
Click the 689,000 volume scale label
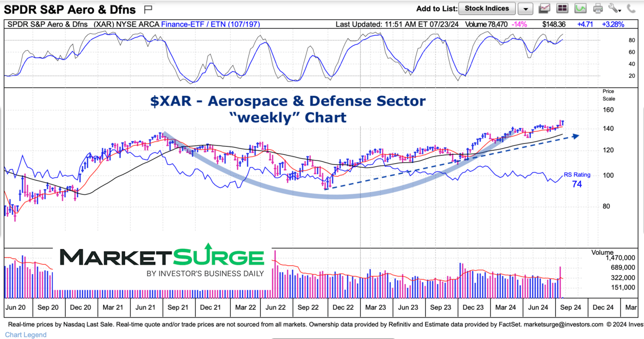[623, 268]
